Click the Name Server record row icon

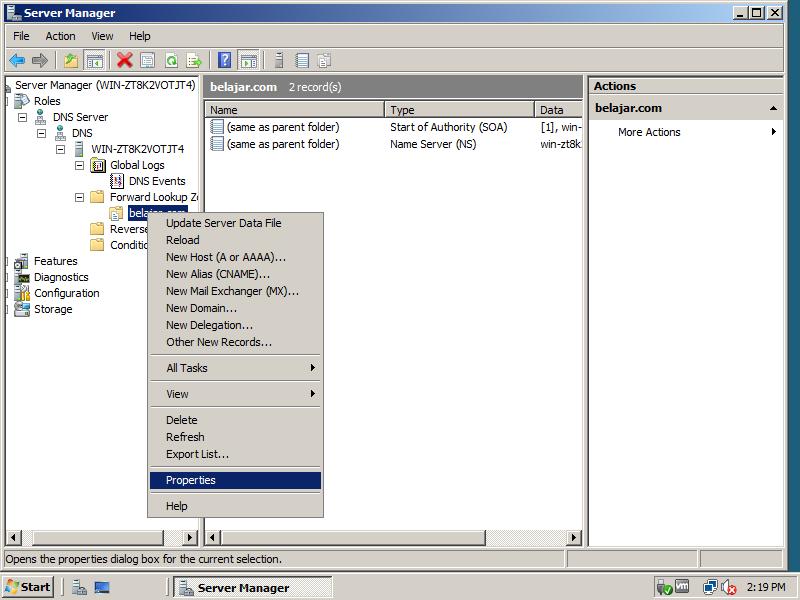pos(217,144)
